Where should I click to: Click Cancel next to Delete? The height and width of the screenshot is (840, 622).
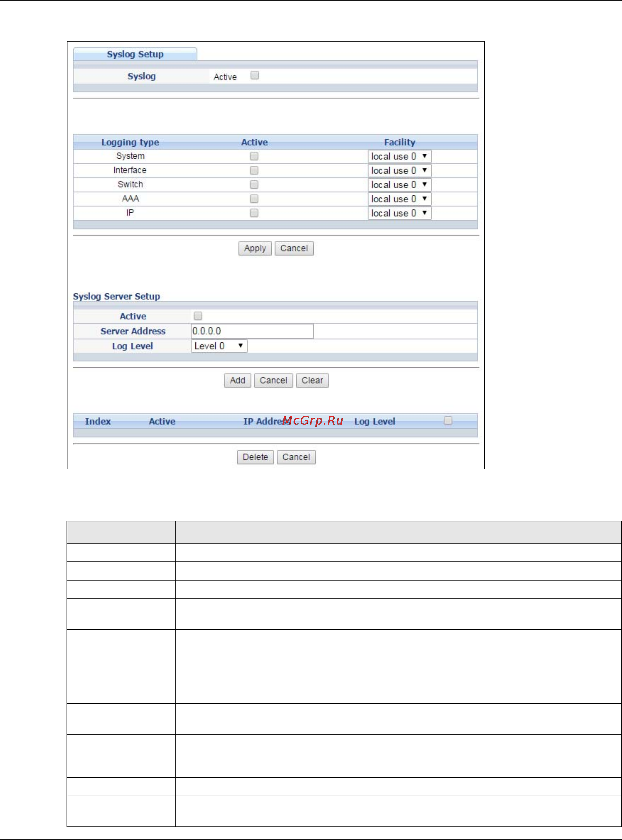pyautogui.click(x=296, y=458)
